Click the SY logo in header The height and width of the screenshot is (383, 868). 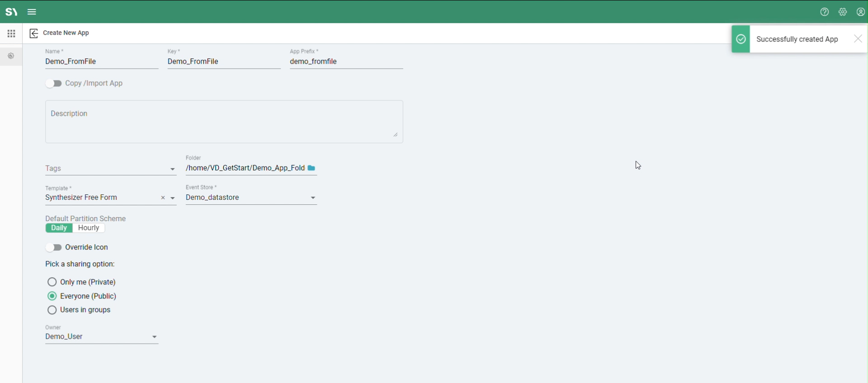(11, 12)
